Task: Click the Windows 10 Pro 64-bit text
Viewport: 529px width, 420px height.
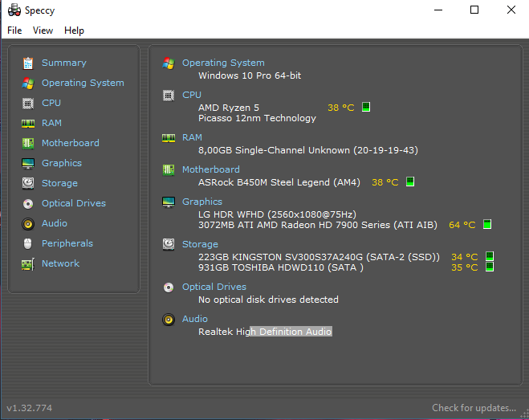Action: pos(250,75)
